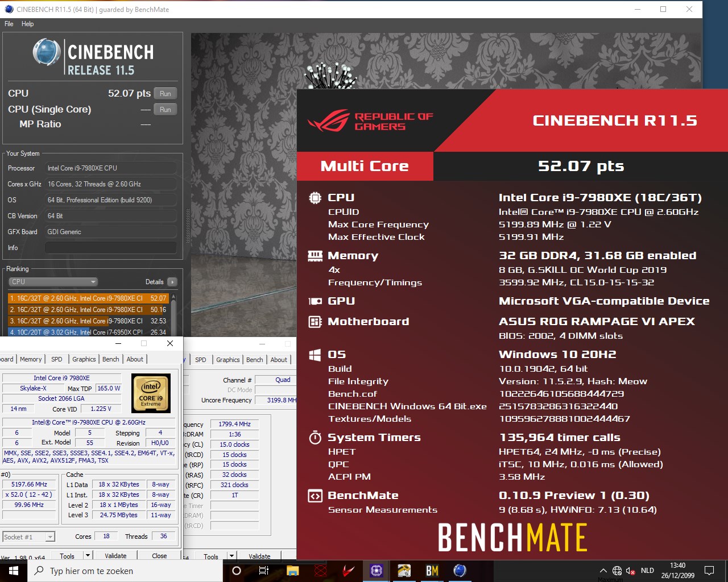The width and height of the screenshot is (728, 582).
Task: Maximize the Cinebench window
Action: [663, 9]
